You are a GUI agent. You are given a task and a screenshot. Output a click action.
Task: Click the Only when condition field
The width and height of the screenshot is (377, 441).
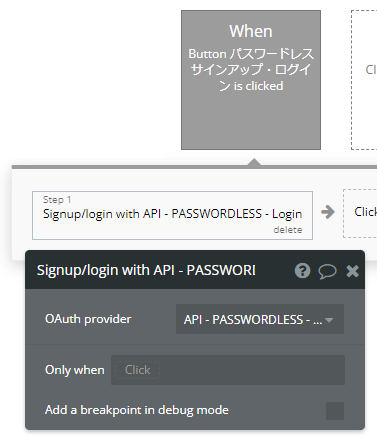click(228, 370)
